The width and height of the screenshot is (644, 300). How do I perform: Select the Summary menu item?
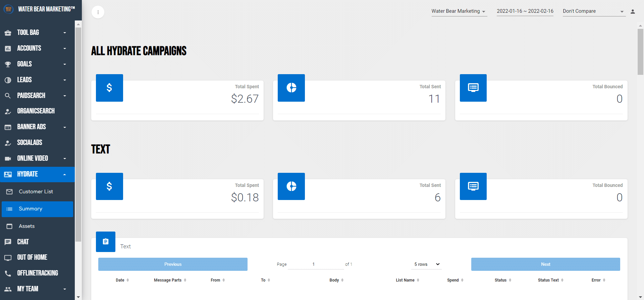click(37, 209)
